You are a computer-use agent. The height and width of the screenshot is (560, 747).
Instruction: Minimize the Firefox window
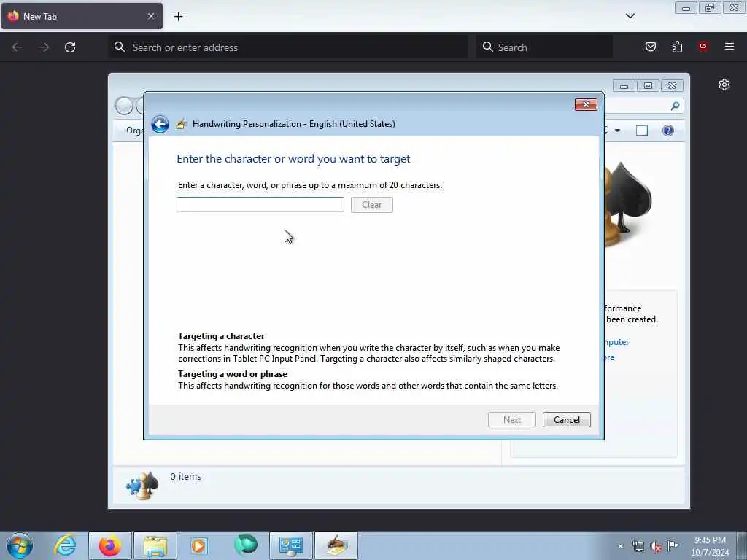click(686, 8)
